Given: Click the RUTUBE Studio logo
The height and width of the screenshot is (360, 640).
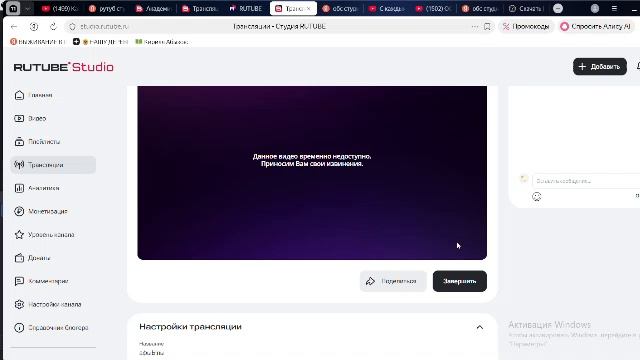Looking at the screenshot, I should 64,67.
